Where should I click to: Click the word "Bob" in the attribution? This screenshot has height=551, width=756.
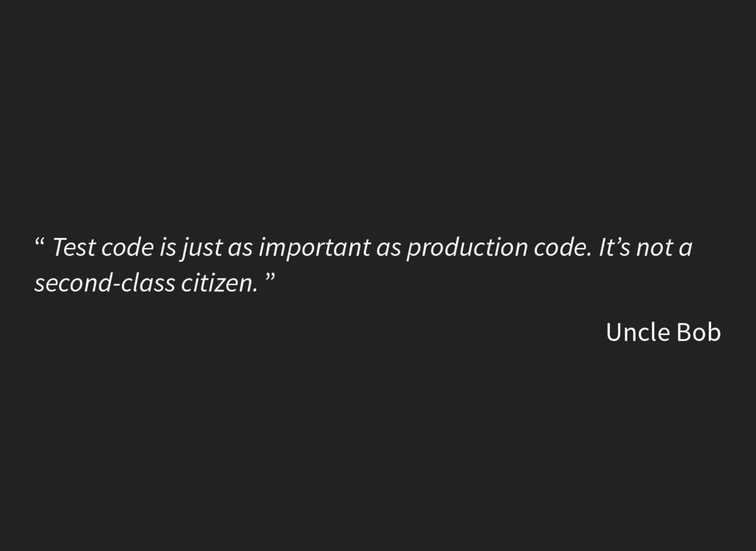pyautogui.click(x=698, y=333)
